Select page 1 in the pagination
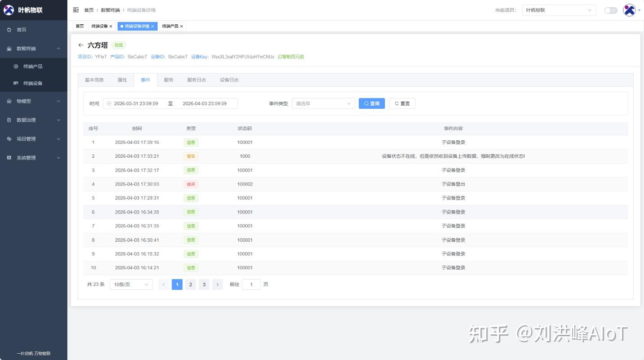Image resolution: width=644 pixels, height=360 pixels. pyautogui.click(x=177, y=284)
